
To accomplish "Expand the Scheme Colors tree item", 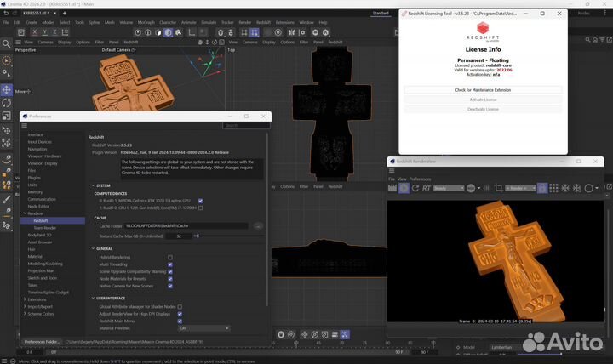I will 25,314.
